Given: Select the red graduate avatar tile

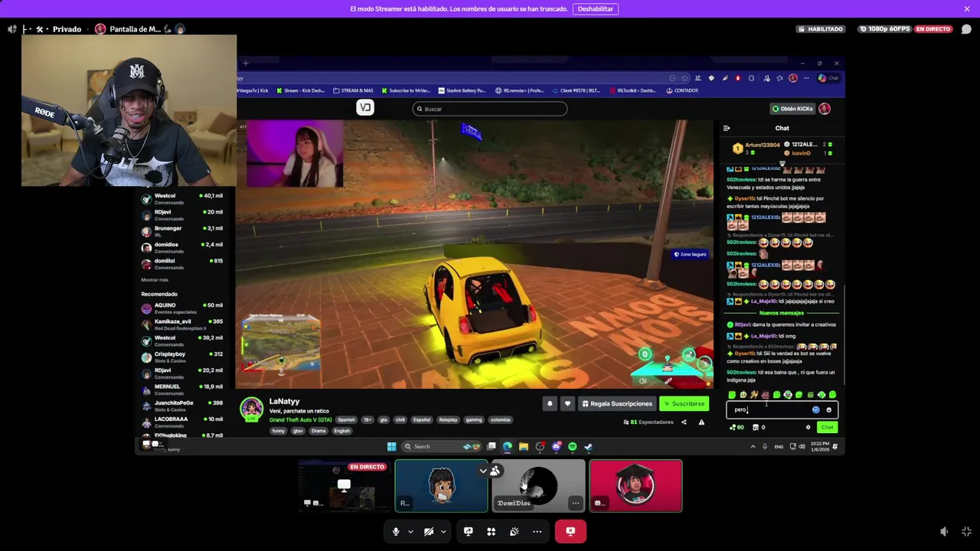Looking at the screenshot, I should point(635,485).
